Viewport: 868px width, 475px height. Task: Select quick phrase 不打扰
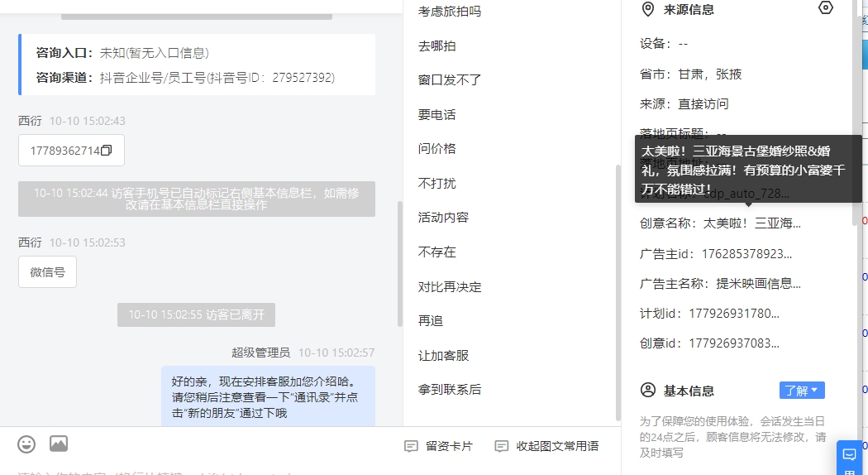[436, 184]
